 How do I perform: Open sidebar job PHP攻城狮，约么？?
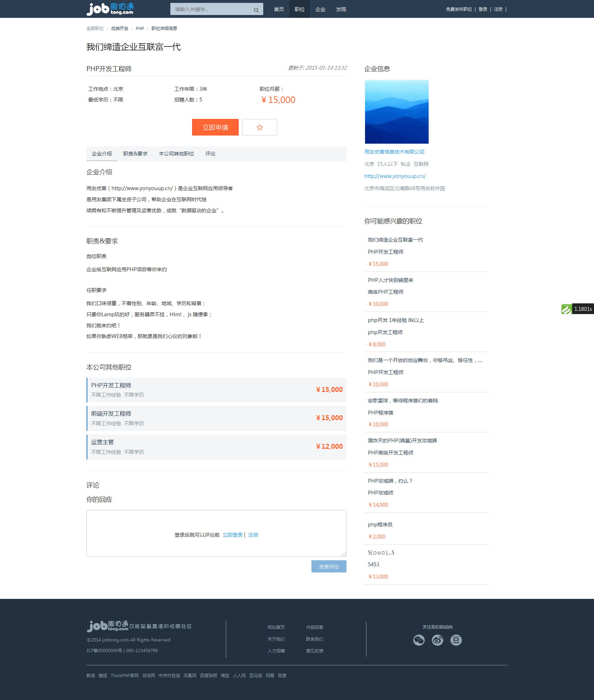coord(390,481)
